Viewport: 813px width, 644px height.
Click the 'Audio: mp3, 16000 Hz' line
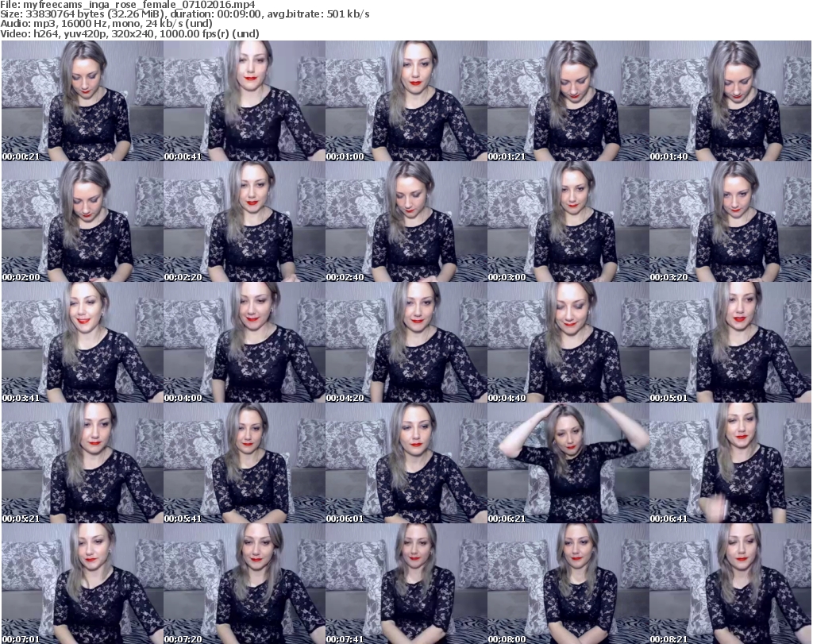[x=106, y=24]
